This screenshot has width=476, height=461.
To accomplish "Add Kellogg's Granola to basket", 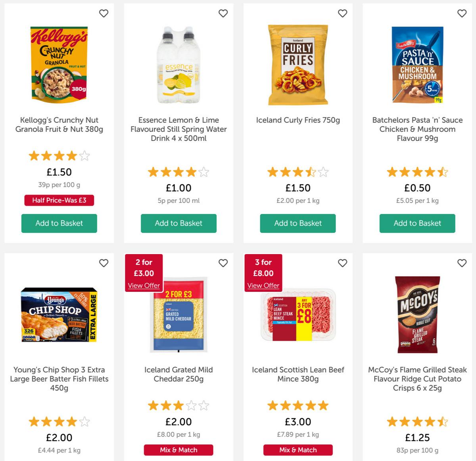I will pyautogui.click(x=59, y=223).
